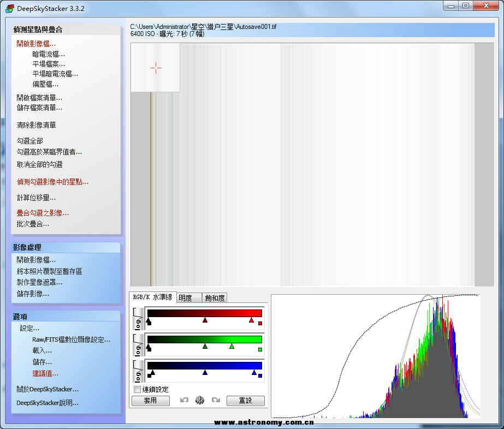
Task: Switch to the 飽和度 (saturation) tab
Action: 215,298
